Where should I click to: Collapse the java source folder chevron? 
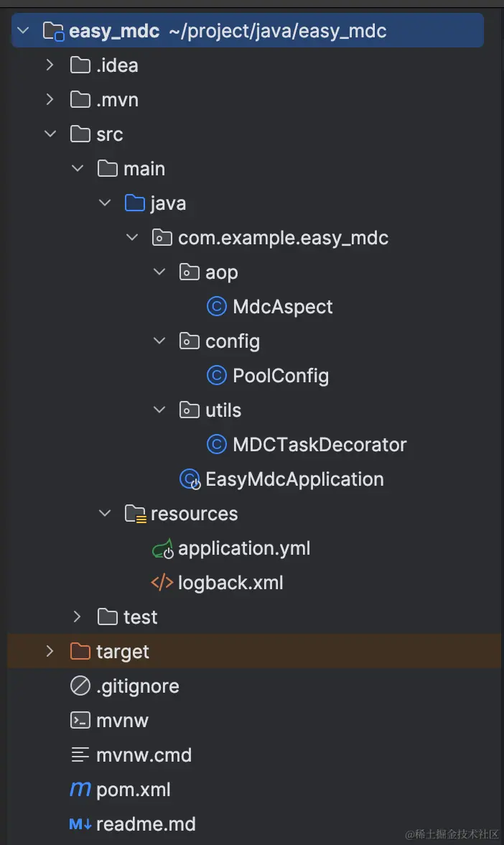[x=105, y=203]
